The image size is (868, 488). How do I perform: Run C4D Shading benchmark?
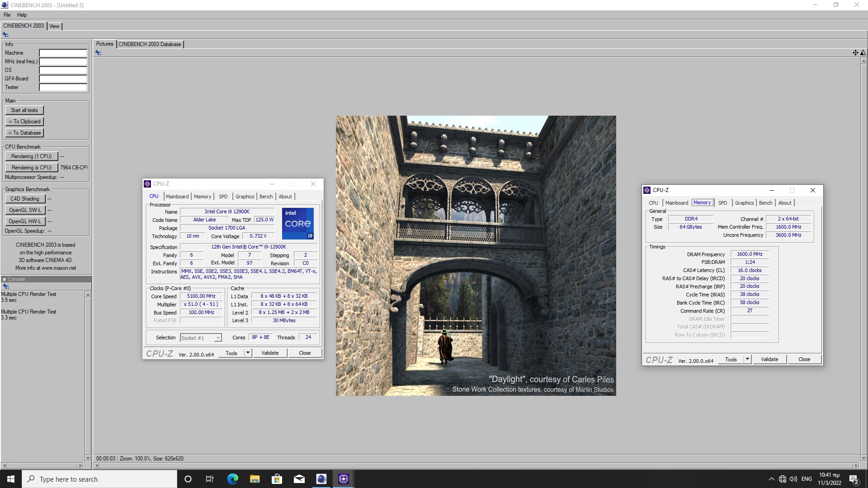point(25,199)
